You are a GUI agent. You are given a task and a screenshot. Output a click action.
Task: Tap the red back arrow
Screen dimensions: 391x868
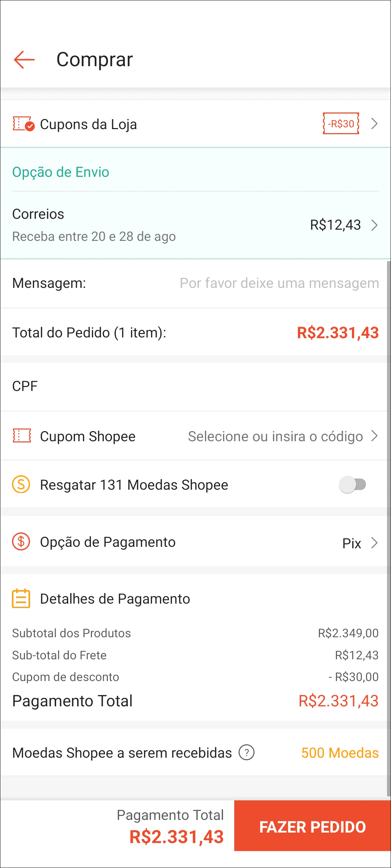coord(24,60)
